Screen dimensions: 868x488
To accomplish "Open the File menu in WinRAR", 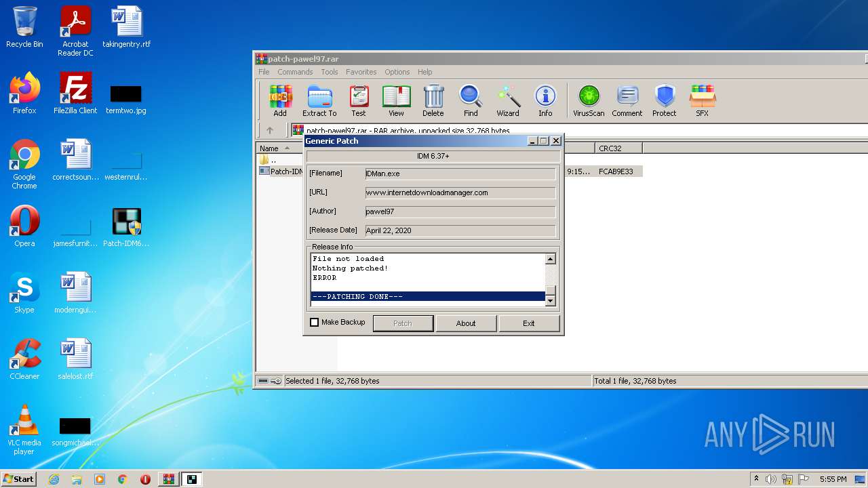I will click(x=264, y=72).
